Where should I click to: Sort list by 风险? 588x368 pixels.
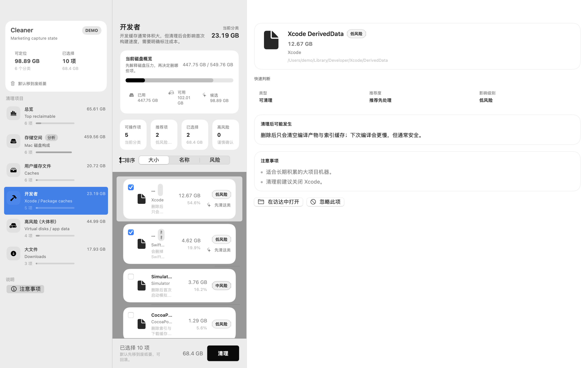coord(215,160)
